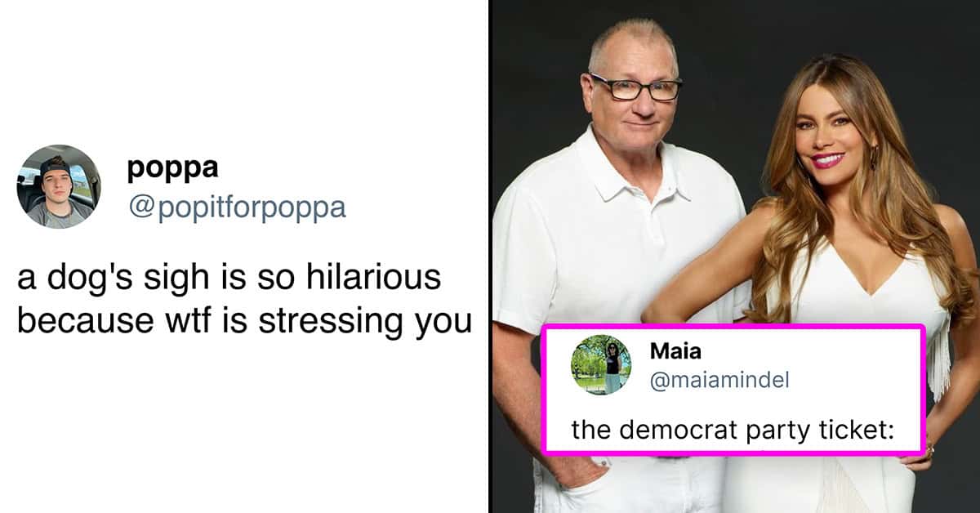
Task: Click the woman's gold hoop earring
Action: click(x=872, y=157)
